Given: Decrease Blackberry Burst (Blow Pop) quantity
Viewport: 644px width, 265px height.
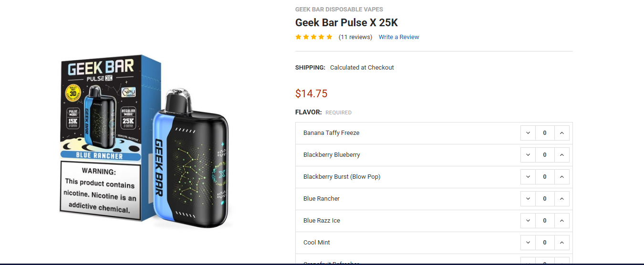Looking at the screenshot, I should (x=528, y=177).
